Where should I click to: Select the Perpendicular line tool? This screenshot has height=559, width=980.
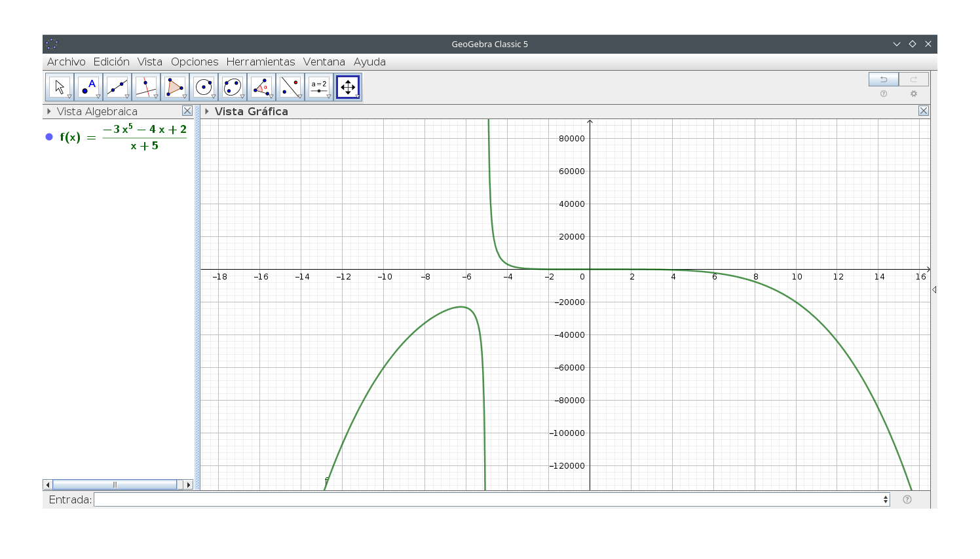tap(146, 87)
